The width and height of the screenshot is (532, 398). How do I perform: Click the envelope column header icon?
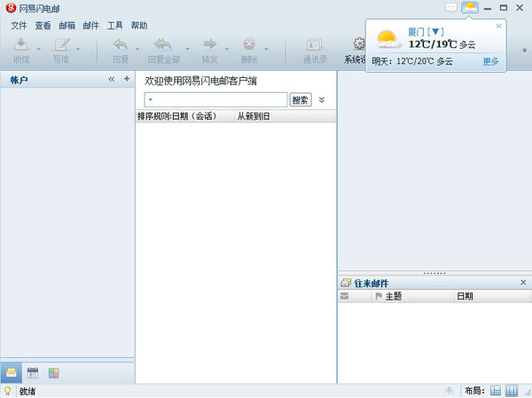pyautogui.click(x=344, y=296)
